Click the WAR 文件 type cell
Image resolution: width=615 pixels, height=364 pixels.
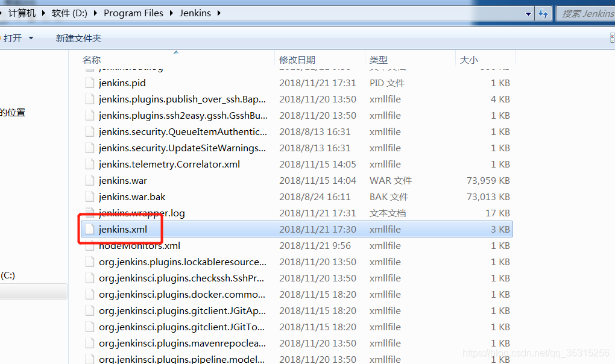click(x=390, y=181)
